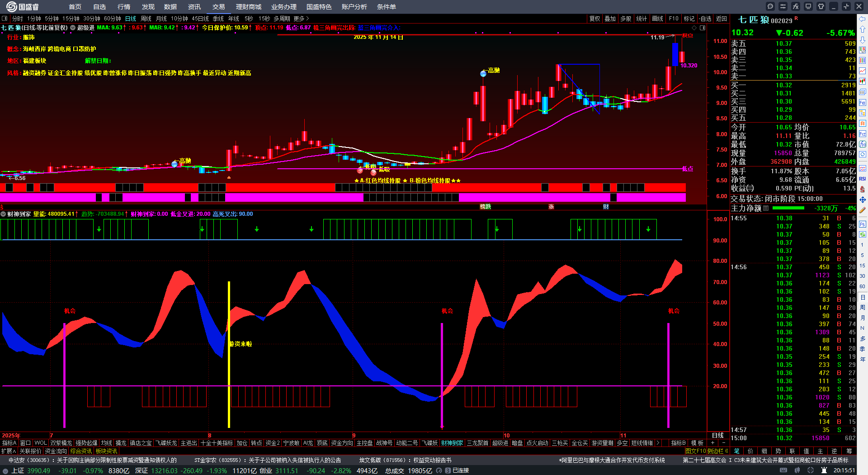Click the yellow 游资来啦 signal line

pos(229,354)
